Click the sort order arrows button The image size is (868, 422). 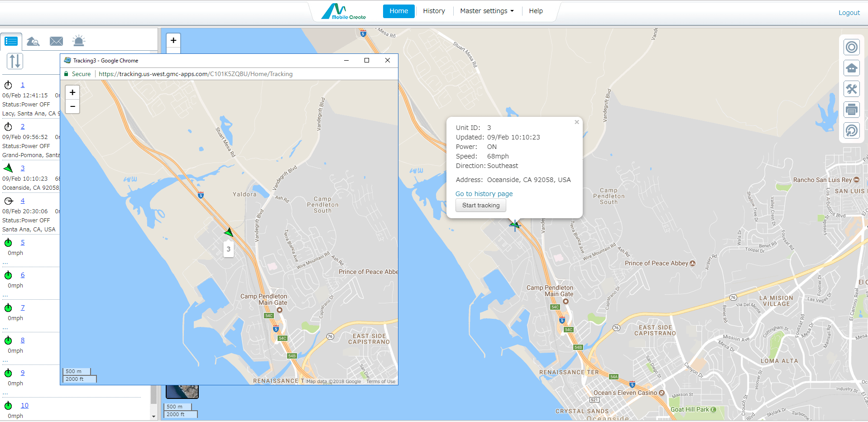[x=14, y=61]
